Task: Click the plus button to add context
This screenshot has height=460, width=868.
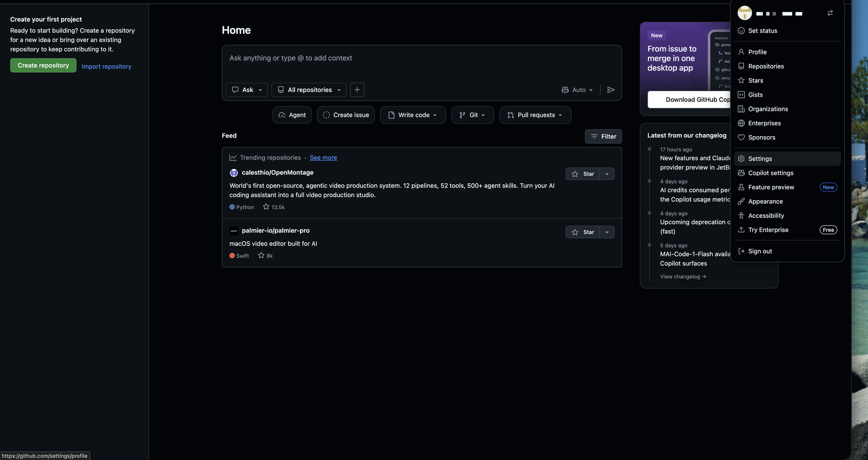Action: coord(357,90)
